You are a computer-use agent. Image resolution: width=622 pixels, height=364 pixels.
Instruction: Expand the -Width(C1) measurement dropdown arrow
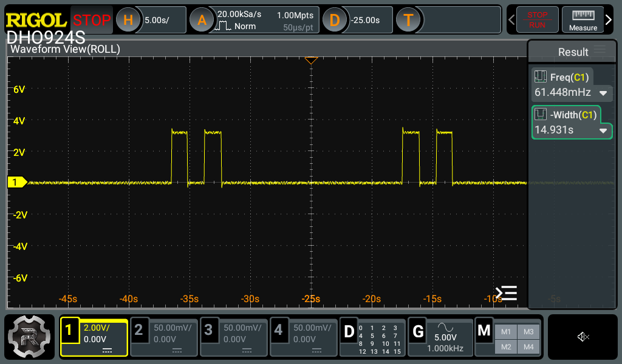pos(603,130)
